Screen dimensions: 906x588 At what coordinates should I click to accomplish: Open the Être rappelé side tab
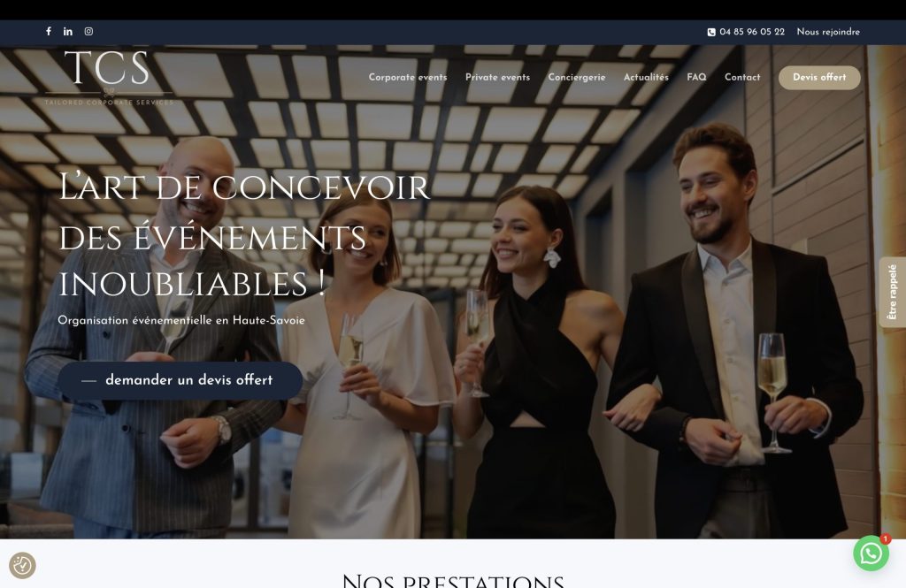pos(892,293)
